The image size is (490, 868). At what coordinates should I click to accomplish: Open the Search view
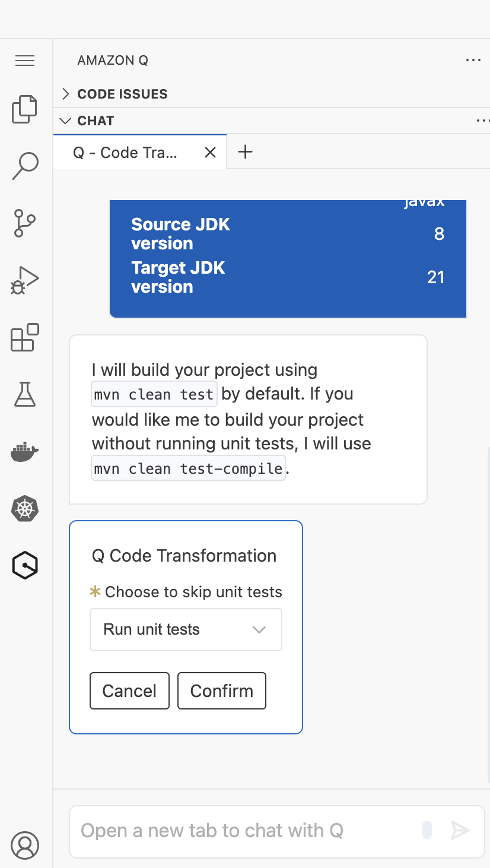click(25, 166)
